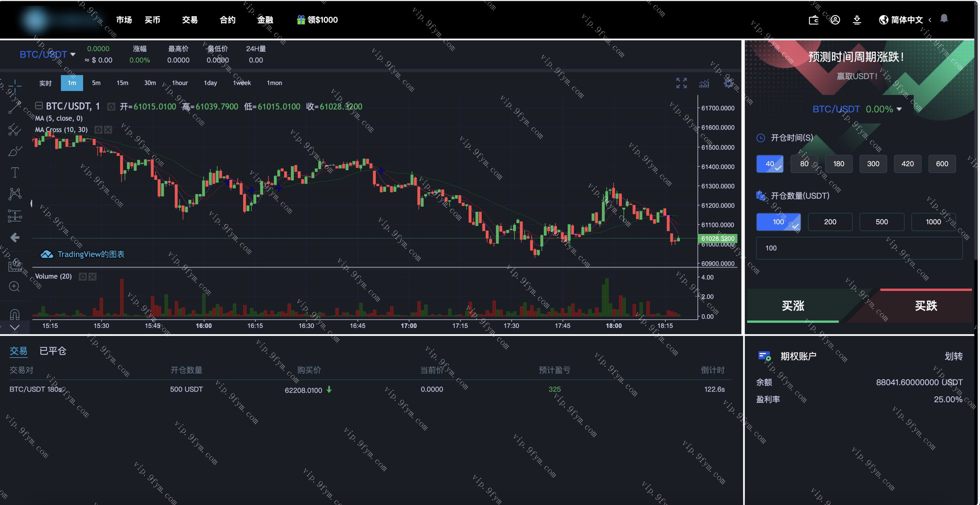980x505 pixels.
Task: Click the notification bell icon
Action: [x=944, y=19]
